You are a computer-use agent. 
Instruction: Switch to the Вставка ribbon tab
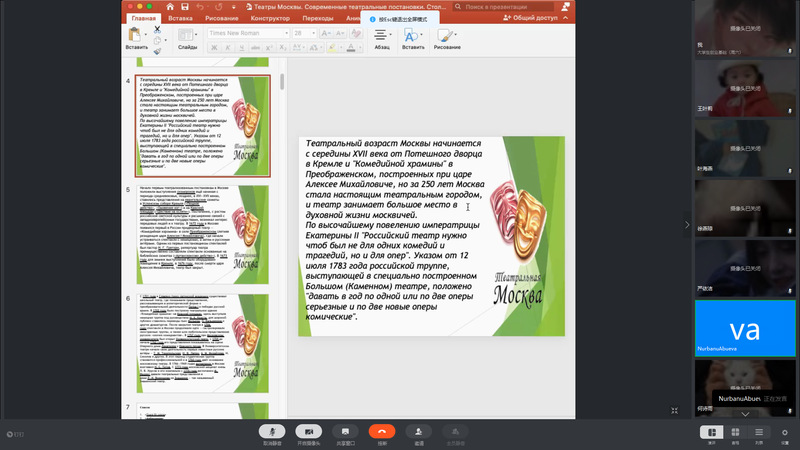[180, 18]
